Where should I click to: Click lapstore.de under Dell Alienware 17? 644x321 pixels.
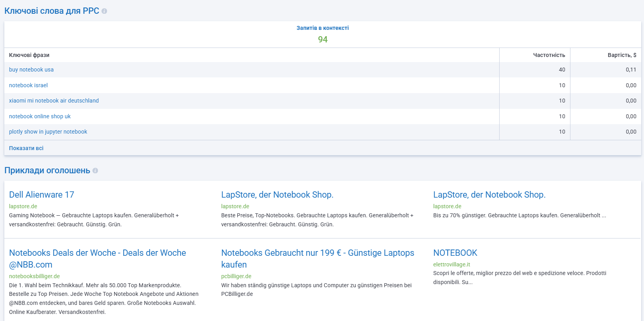pyautogui.click(x=23, y=206)
